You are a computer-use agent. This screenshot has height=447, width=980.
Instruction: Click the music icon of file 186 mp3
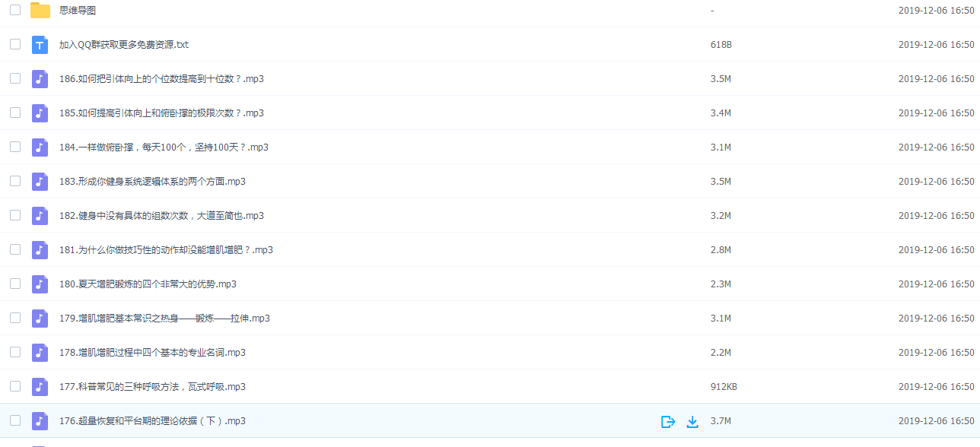click(40, 79)
